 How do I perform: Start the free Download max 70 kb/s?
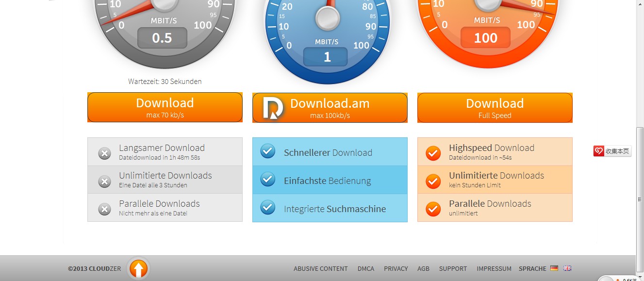(x=165, y=107)
